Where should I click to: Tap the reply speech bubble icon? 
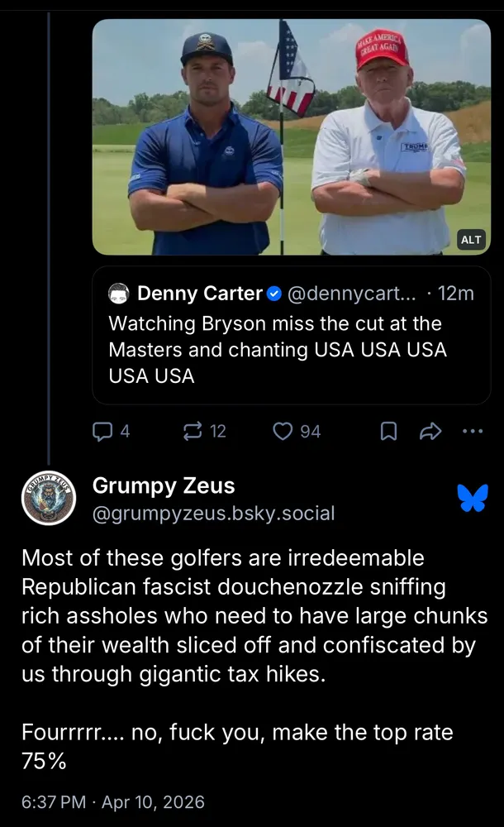click(x=103, y=431)
